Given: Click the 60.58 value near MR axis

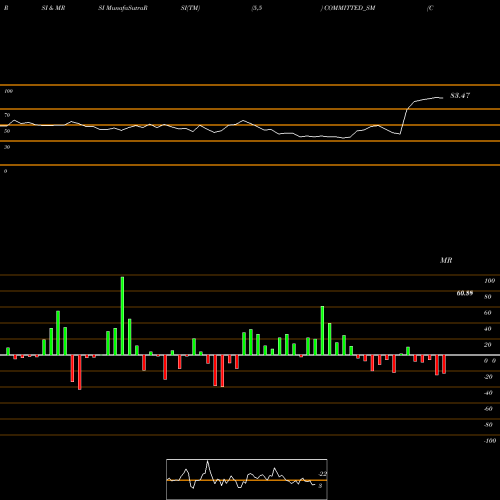Looking at the screenshot, I should pos(465,293).
